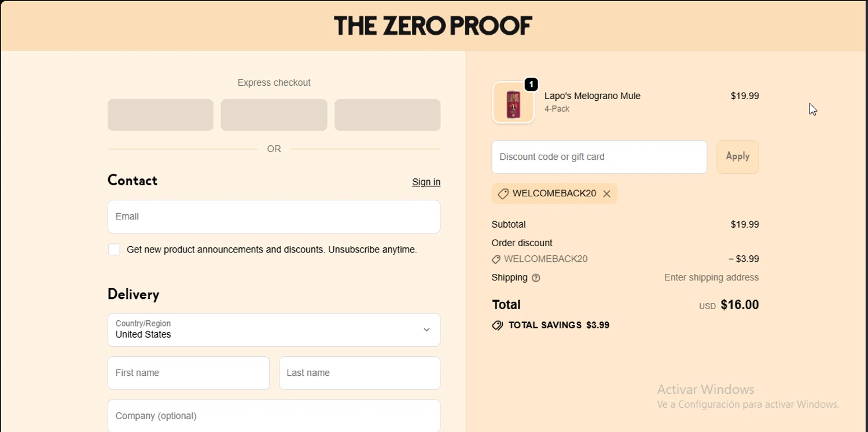Click the shipping help question mark icon
The height and width of the screenshot is (432, 868).
536,278
